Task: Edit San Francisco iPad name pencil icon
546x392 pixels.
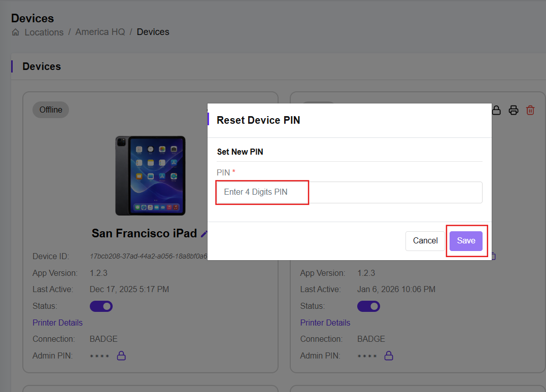Action: click(x=204, y=234)
